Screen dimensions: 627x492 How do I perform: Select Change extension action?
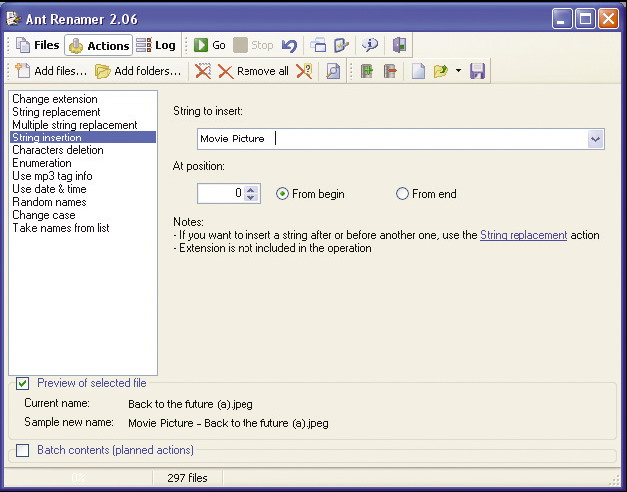[83, 99]
